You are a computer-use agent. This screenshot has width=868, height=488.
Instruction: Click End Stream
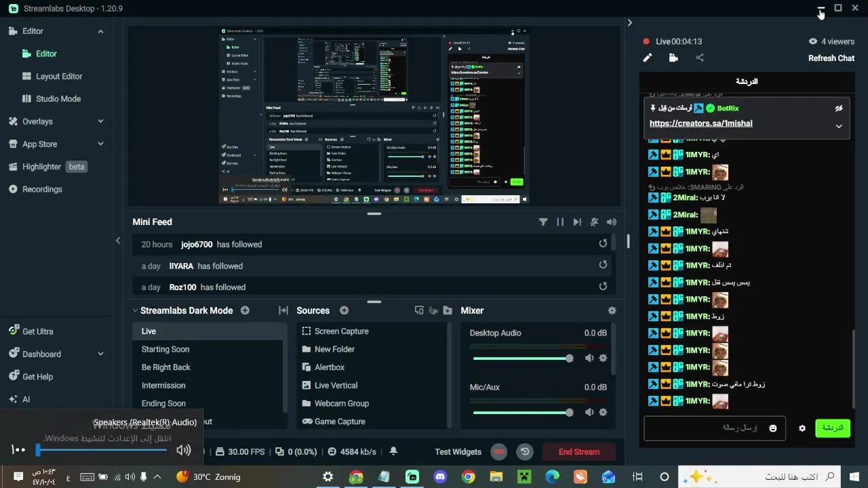pos(579,452)
